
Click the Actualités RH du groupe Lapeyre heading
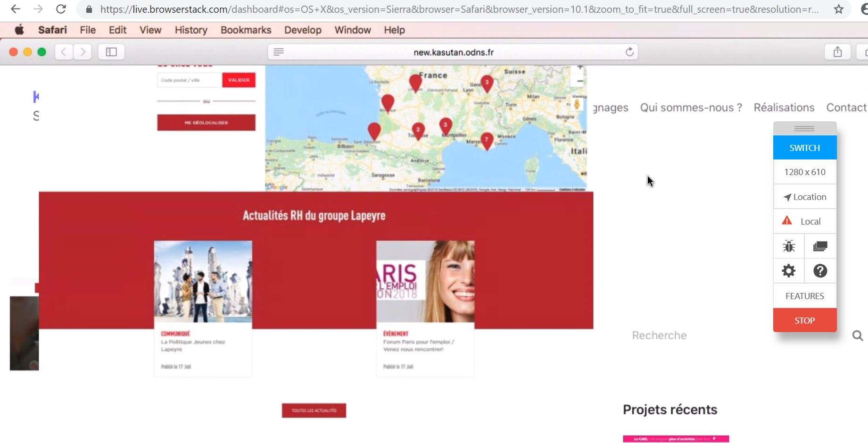(x=314, y=216)
